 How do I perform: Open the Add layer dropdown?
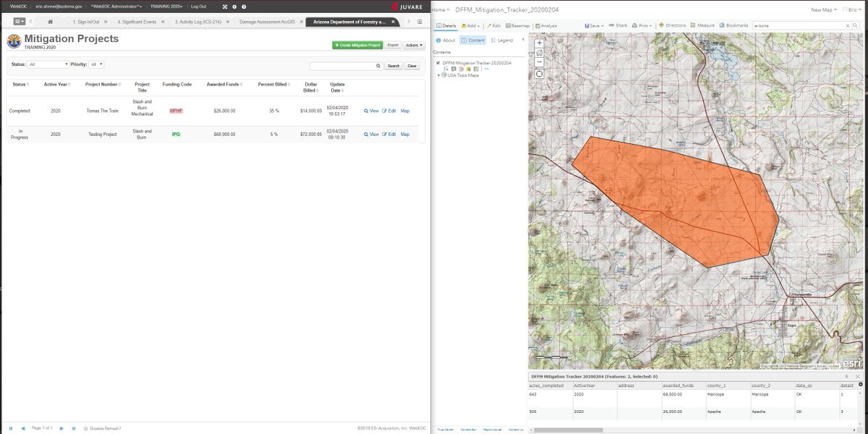tap(470, 25)
